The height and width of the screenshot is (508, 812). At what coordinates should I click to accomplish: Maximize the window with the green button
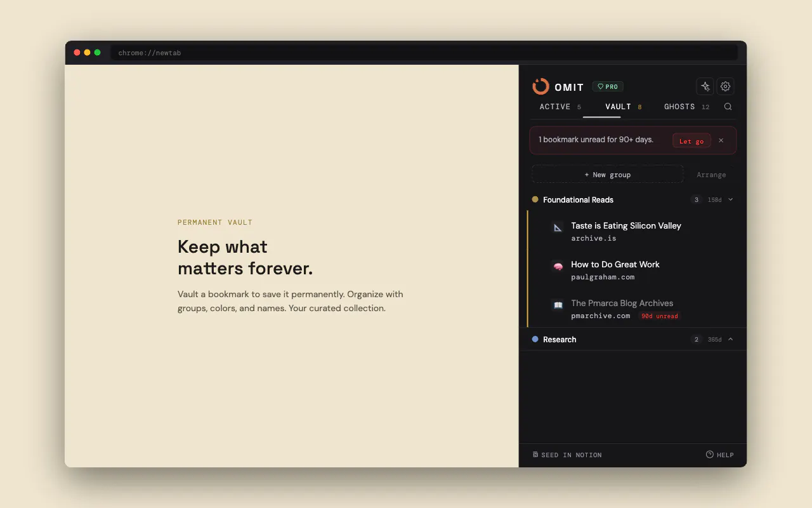pos(98,53)
